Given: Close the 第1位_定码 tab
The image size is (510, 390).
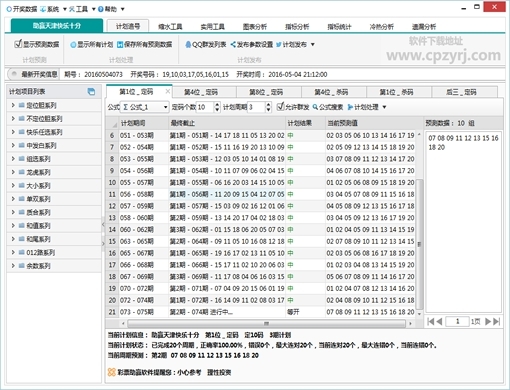Looking at the screenshot, I should point(168,91).
